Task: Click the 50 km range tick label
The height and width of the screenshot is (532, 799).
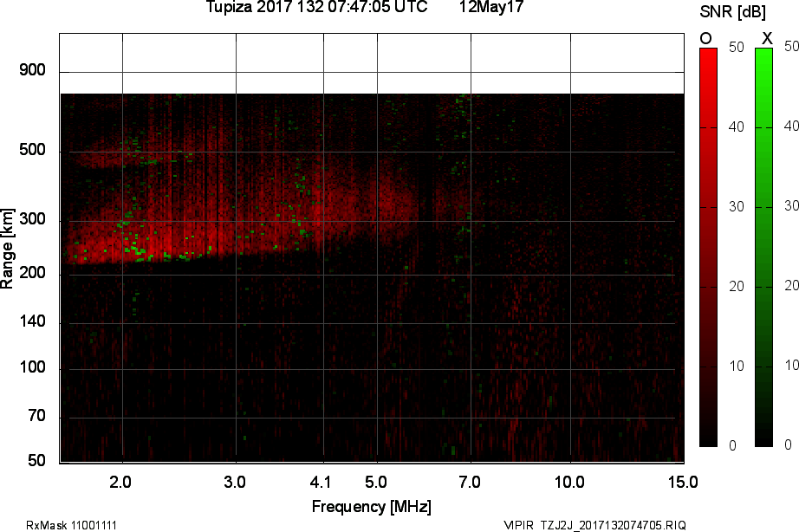Action: [36, 461]
